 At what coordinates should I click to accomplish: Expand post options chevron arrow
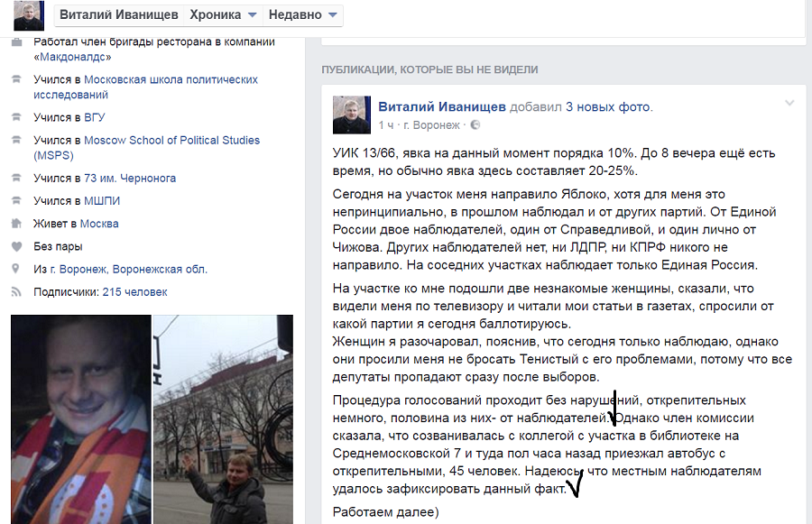789,103
